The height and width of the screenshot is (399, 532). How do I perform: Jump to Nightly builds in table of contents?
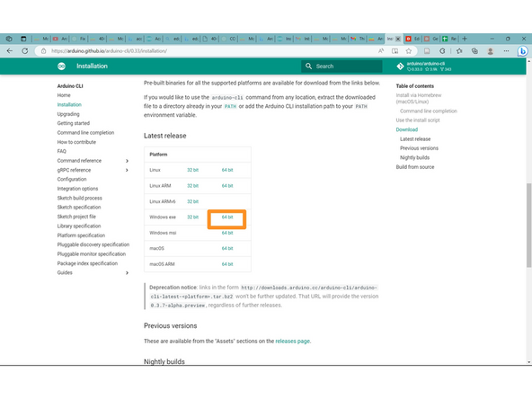coord(414,158)
